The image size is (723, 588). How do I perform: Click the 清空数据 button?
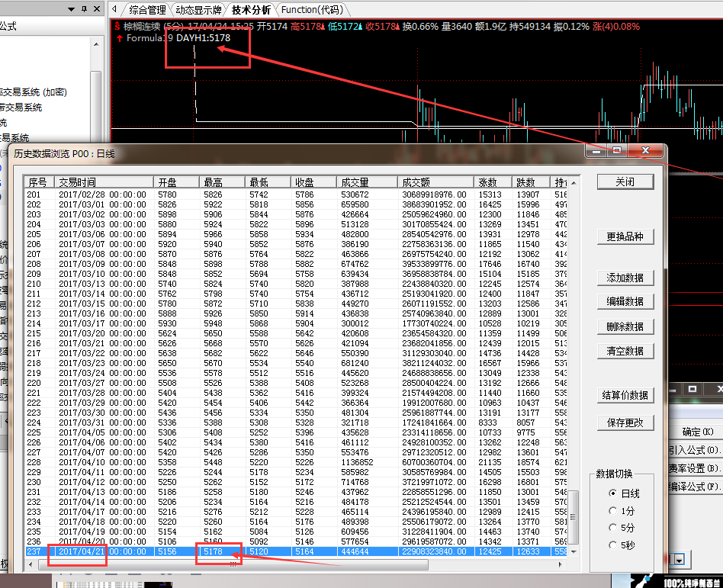tap(625, 351)
